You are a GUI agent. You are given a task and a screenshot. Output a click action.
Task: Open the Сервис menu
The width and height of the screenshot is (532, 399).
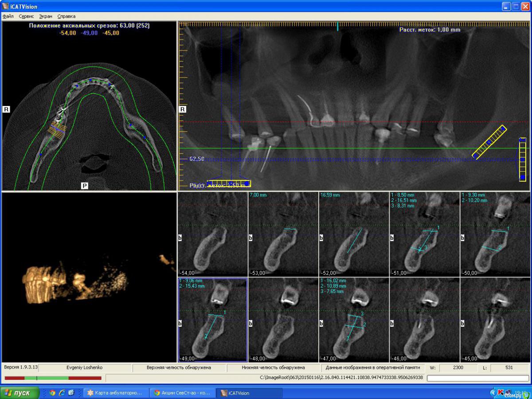(x=26, y=16)
